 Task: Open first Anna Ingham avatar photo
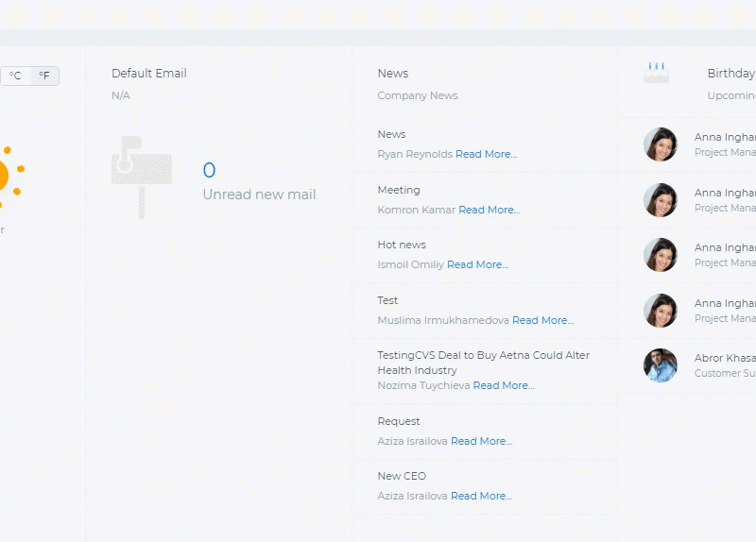click(660, 144)
